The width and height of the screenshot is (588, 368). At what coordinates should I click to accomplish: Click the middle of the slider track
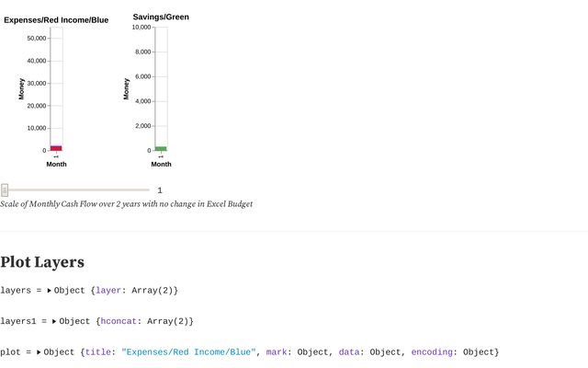[75, 190]
